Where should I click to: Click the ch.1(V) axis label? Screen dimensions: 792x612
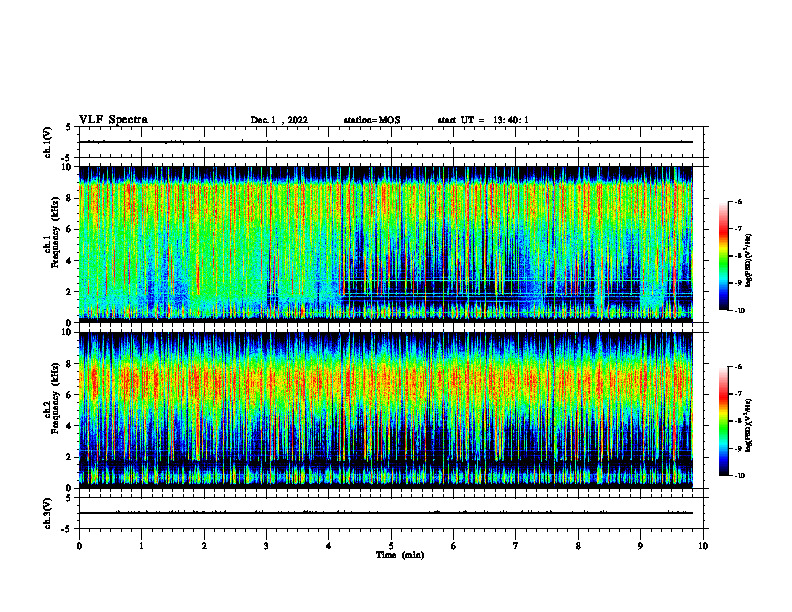(x=48, y=142)
